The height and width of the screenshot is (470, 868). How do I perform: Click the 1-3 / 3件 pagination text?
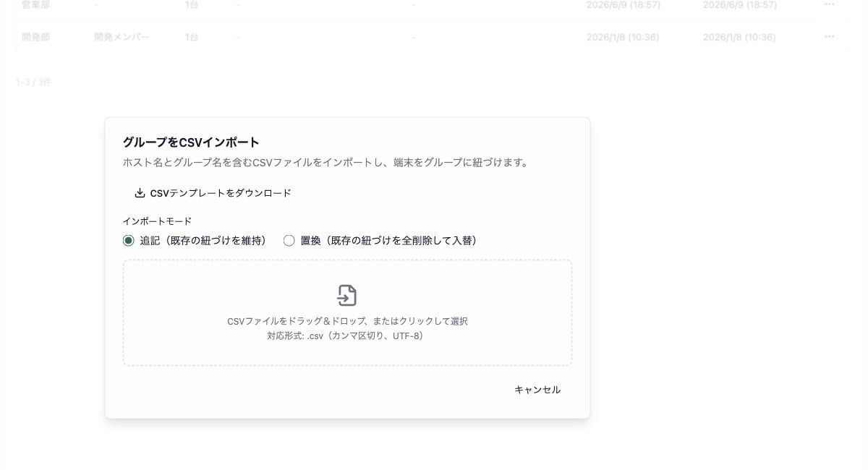(34, 82)
